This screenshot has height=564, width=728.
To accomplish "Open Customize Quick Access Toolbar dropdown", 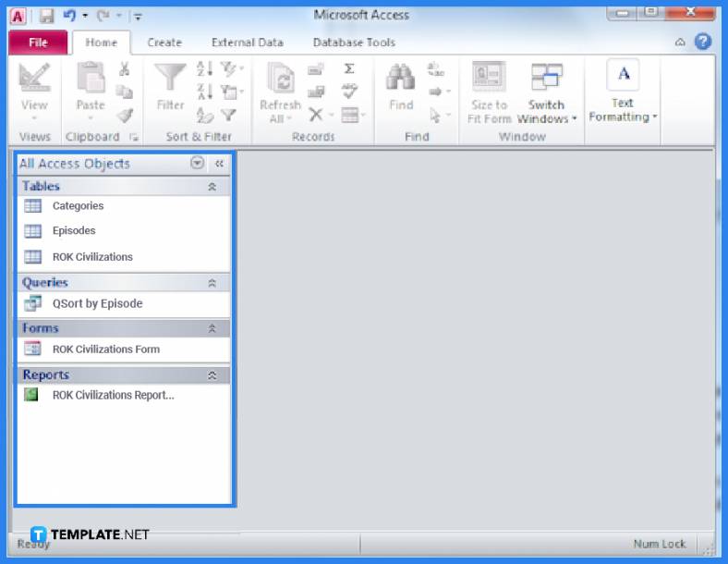I will 138,17.
